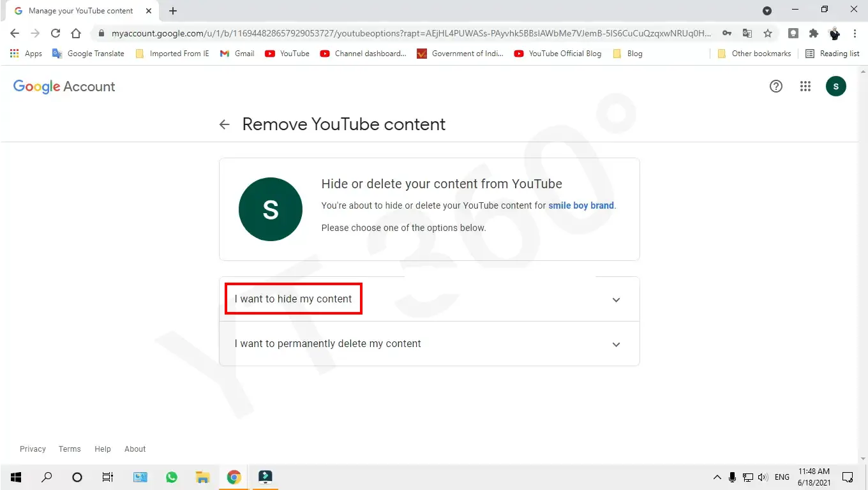Click the Google Account logo
The width and height of the screenshot is (868, 490).
(x=64, y=87)
